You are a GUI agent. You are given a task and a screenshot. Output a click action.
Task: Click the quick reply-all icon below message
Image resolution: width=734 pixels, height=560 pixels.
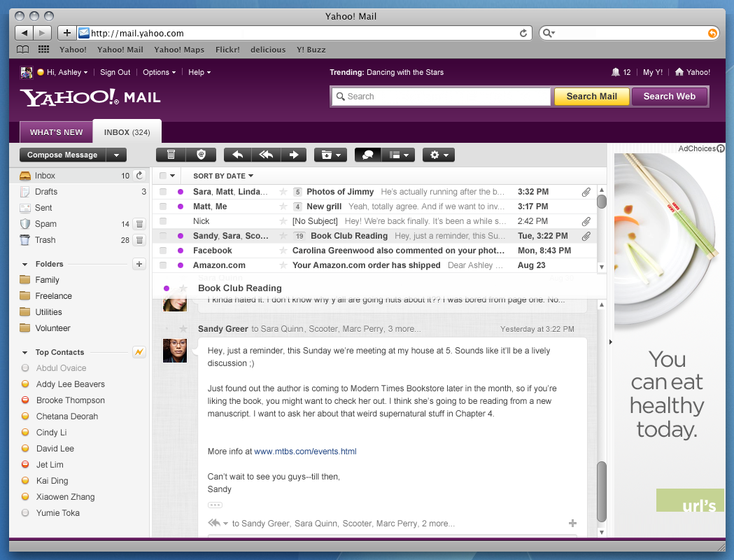point(214,523)
